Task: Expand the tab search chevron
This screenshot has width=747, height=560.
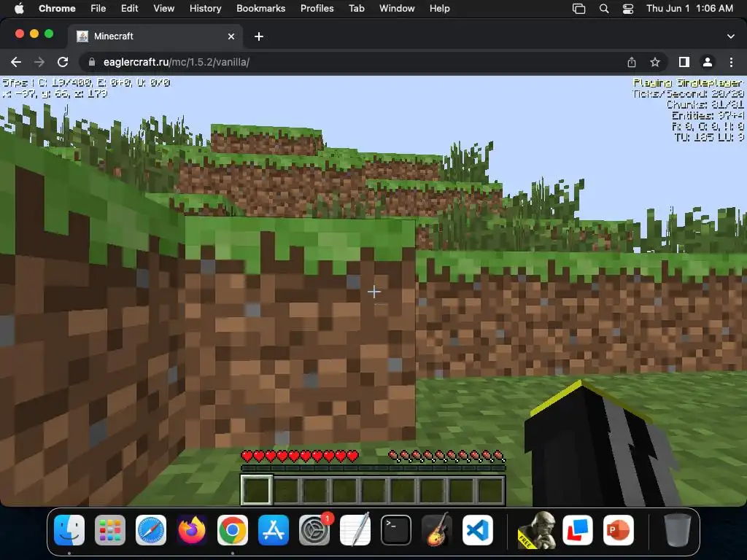Action: [731, 36]
